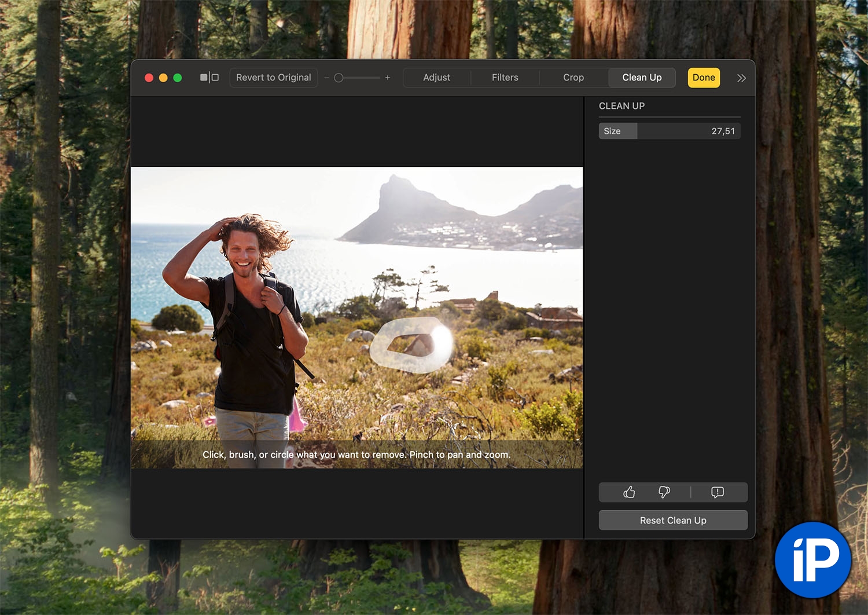The image size is (868, 615).
Task: Click Reset Clean Up button
Action: 673,520
